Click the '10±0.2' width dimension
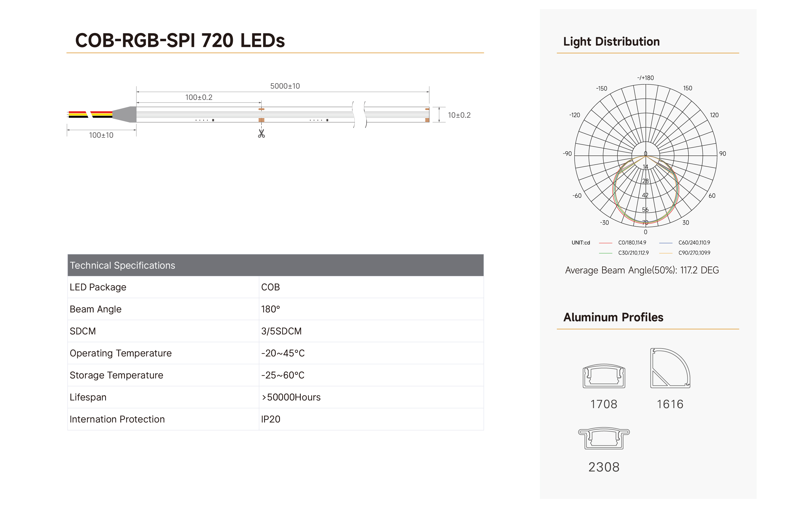Image resolution: width=812 pixels, height=508 pixels. tap(459, 115)
